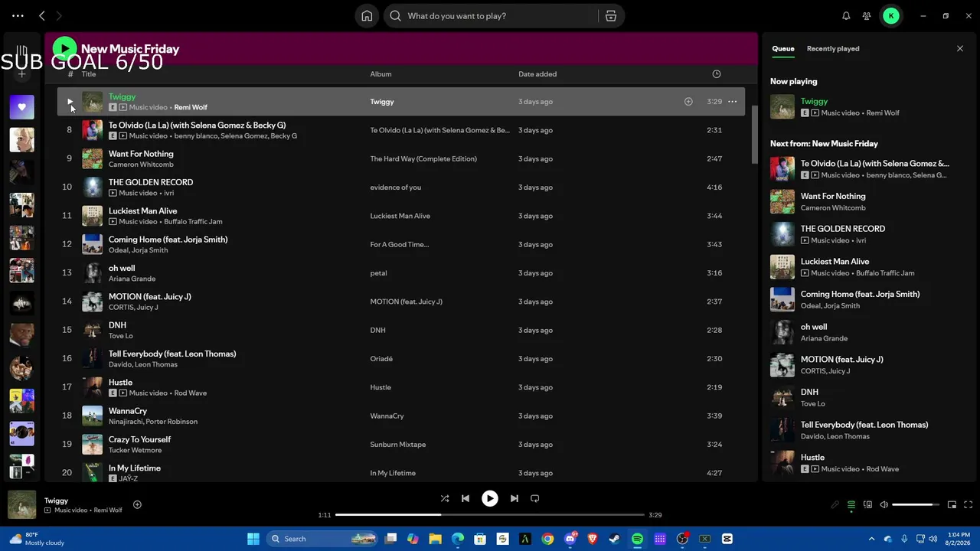980x551 pixels.
Task: Select 'Crazy To Yourself' in the track list
Action: coord(139,439)
